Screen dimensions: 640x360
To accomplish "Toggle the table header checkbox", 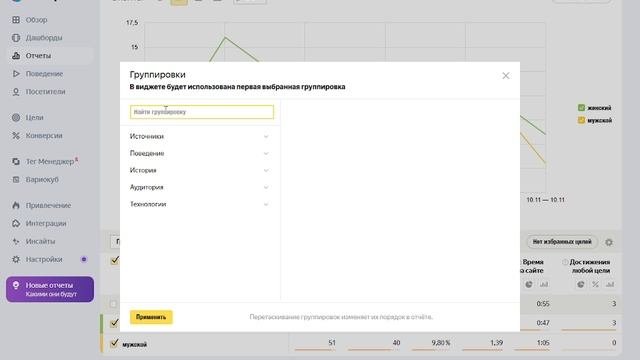I will [x=115, y=260].
